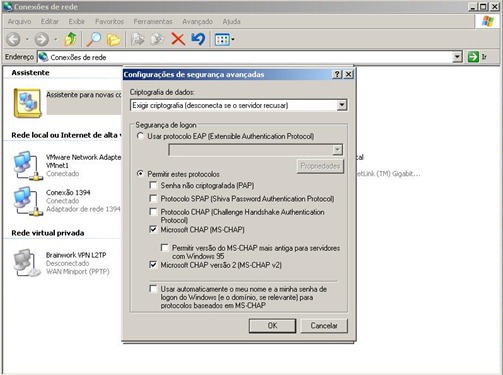The image size is (503, 375).
Task: Click the Move To toolbar icon
Action: (137, 39)
